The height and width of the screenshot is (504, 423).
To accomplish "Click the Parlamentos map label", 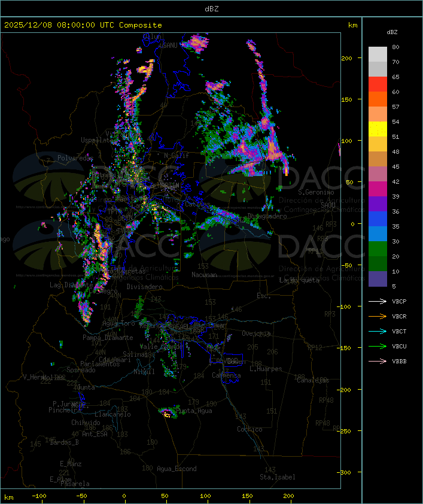I will [100, 364].
